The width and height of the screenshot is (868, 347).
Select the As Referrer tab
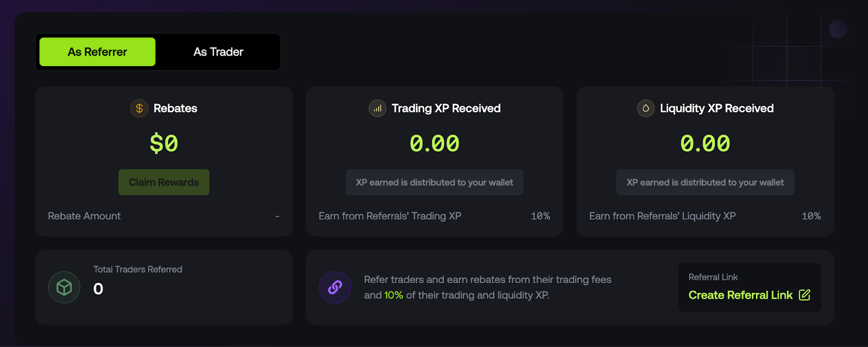[97, 52]
